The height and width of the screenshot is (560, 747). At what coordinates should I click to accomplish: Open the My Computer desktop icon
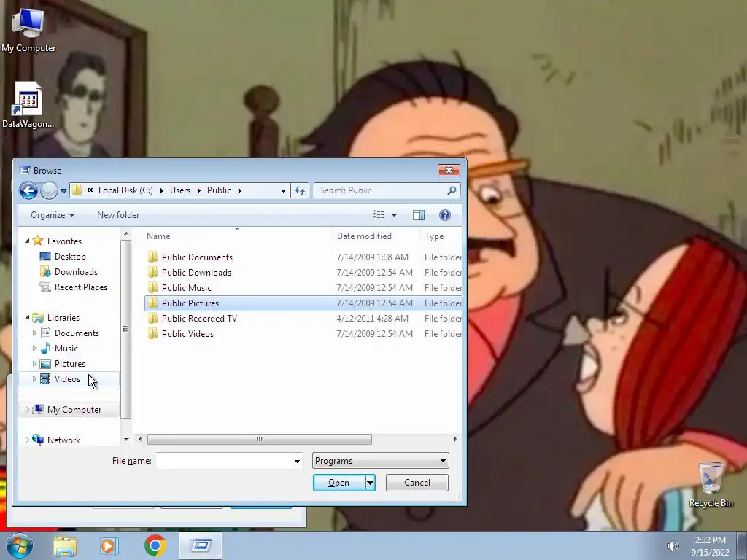pyautogui.click(x=28, y=31)
